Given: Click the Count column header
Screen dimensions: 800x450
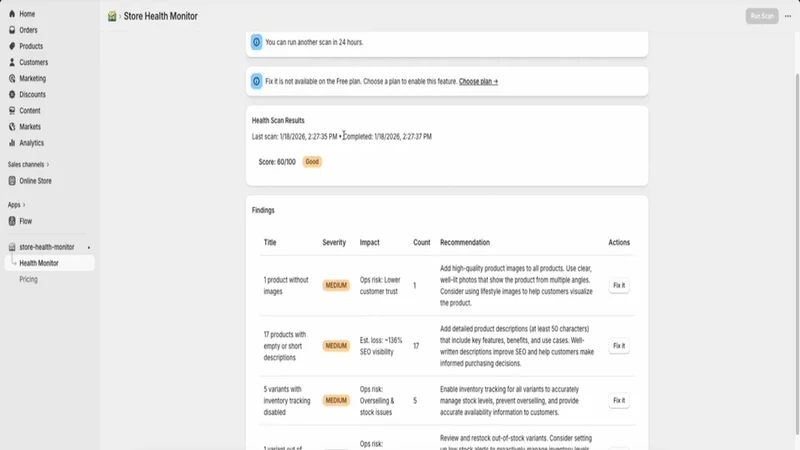Looking at the screenshot, I should point(421,242).
